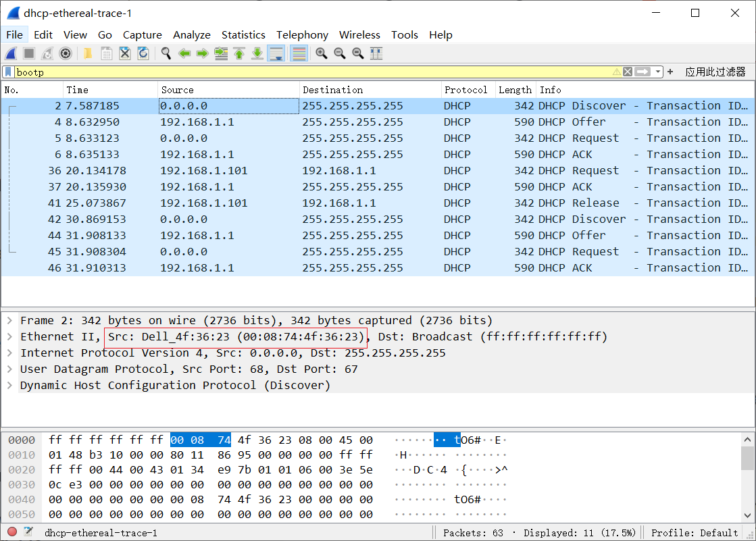The height and width of the screenshot is (541, 756).
Task: Open capture options gear icon
Action: click(66, 53)
